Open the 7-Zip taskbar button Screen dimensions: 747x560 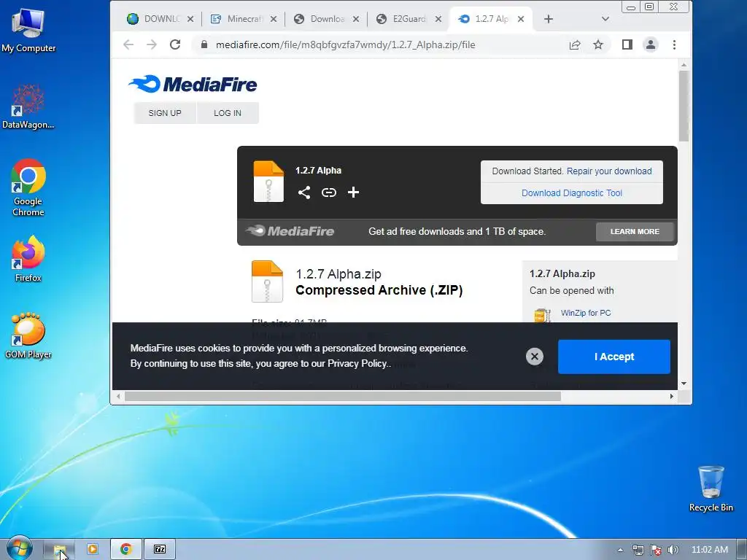click(160, 549)
